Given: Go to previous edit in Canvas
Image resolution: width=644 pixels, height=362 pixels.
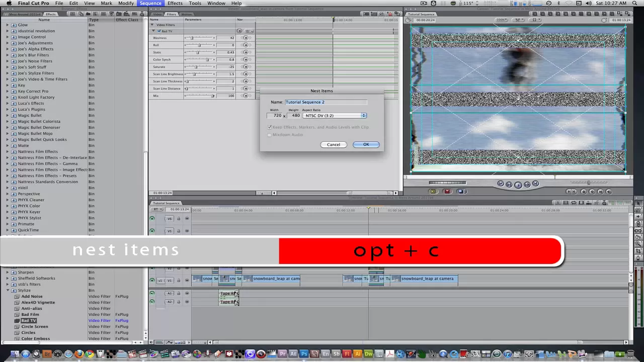Looking at the screenshot, I should (501, 184).
